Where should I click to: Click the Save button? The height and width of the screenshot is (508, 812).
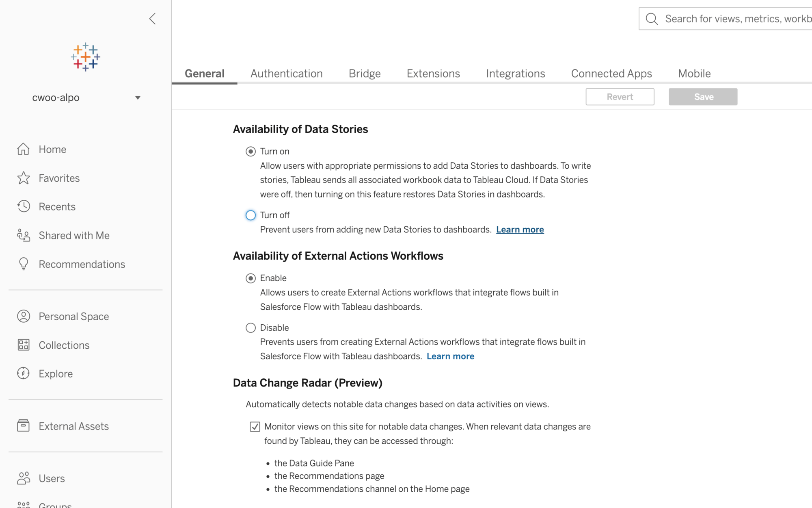[x=703, y=97]
